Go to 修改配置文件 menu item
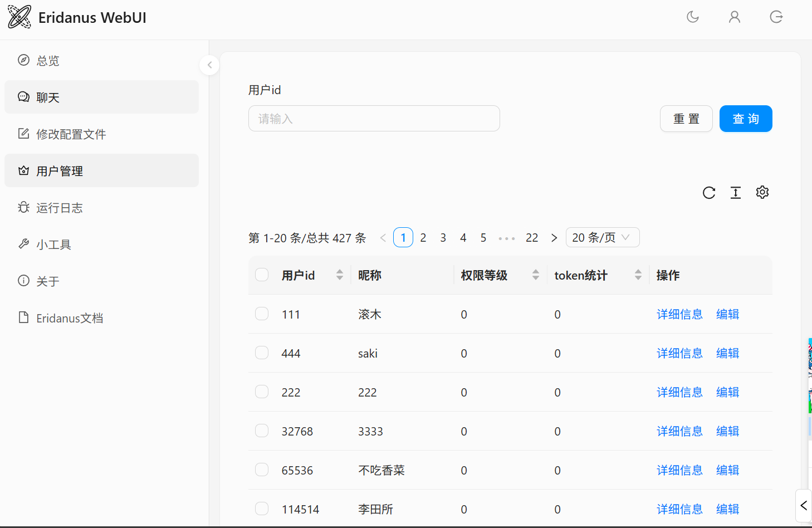 [71, 134]
